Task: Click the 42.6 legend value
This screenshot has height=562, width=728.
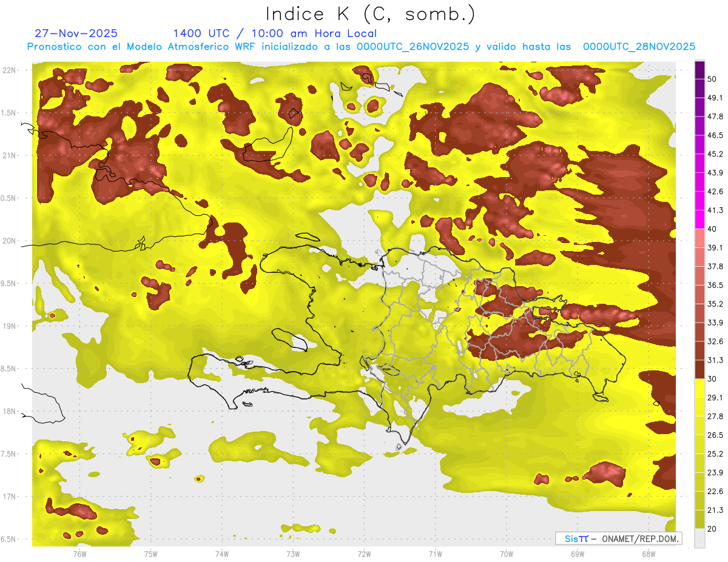Action: [x=715, y=192]
